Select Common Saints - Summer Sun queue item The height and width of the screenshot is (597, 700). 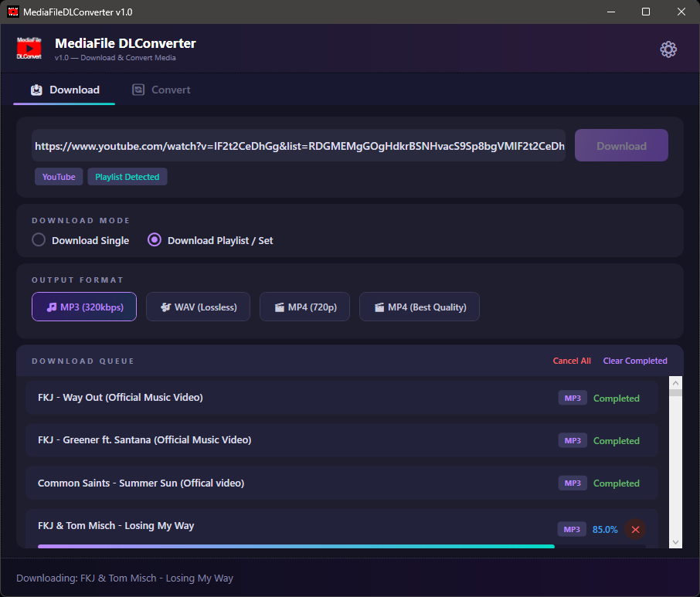(x=342, y=483)
